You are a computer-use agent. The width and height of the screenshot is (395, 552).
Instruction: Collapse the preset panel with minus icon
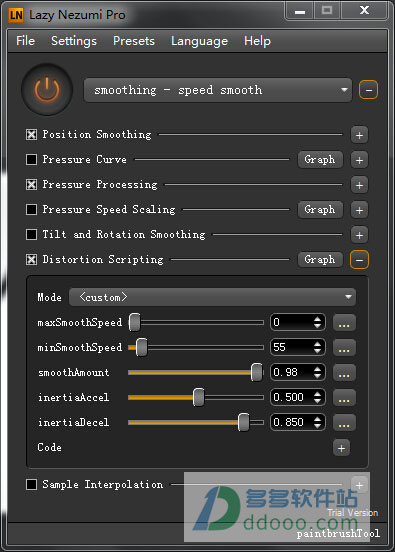coord(368,90)
